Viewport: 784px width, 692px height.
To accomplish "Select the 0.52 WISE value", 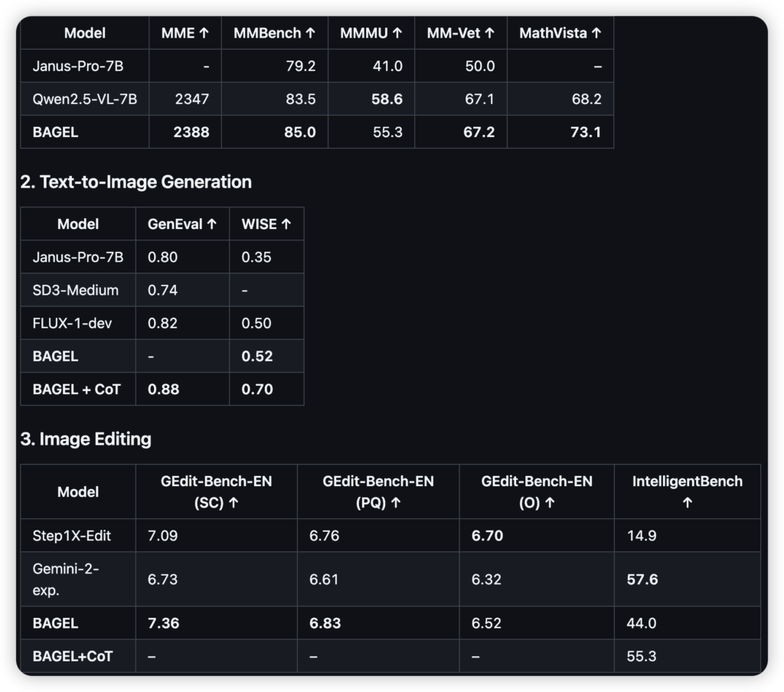I will point(257,356).
